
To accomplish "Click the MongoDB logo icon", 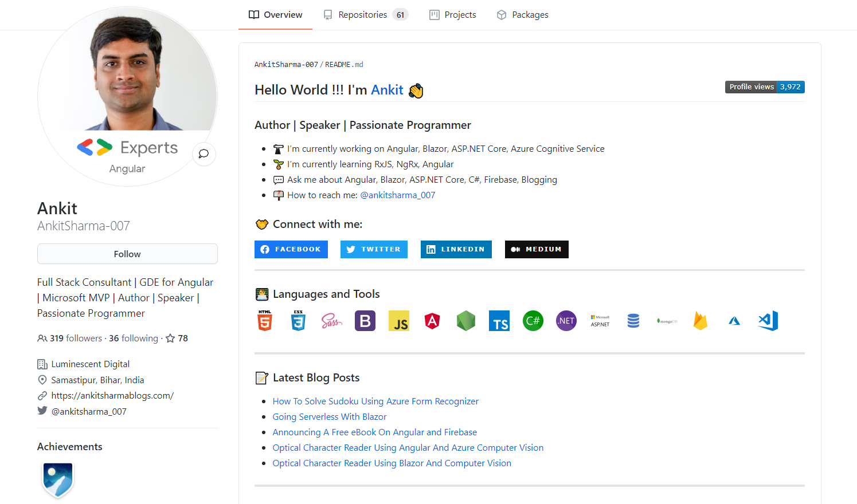I will [x=667, y=321].
